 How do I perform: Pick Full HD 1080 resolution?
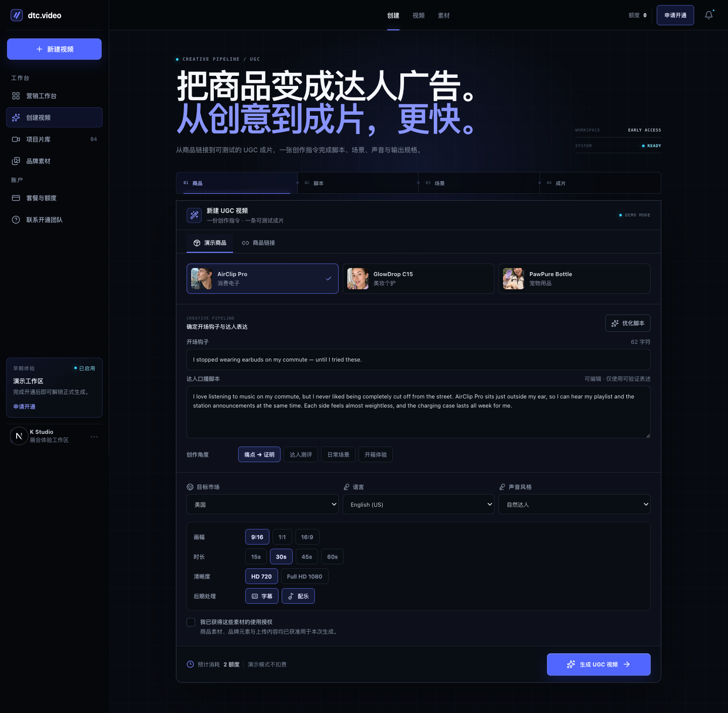305,576
